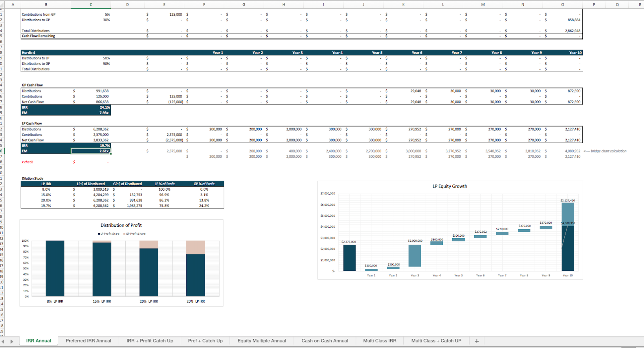Open Cash on Cash Annual sheet
The width and height of the screenshot is (644, 348).
click(325, 341)
